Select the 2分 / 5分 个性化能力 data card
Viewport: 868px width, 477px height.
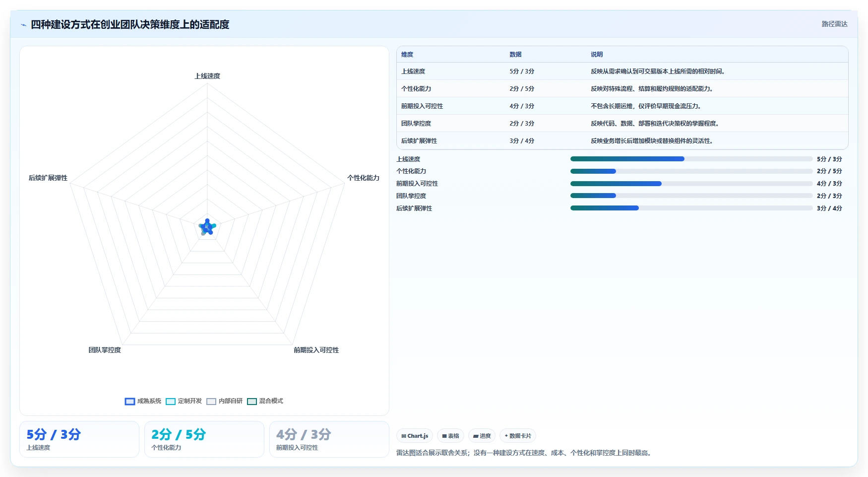[204, 439]
